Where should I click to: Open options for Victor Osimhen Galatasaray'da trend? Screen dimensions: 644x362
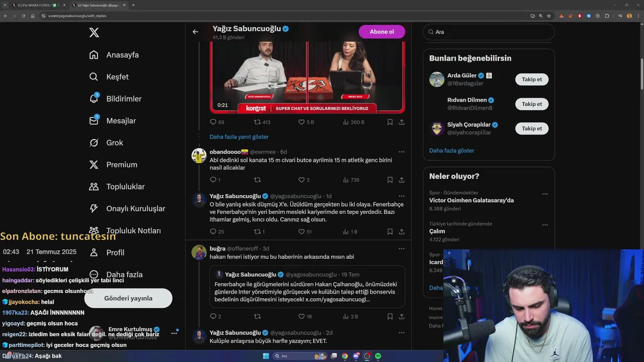click(x=545, y=194)
